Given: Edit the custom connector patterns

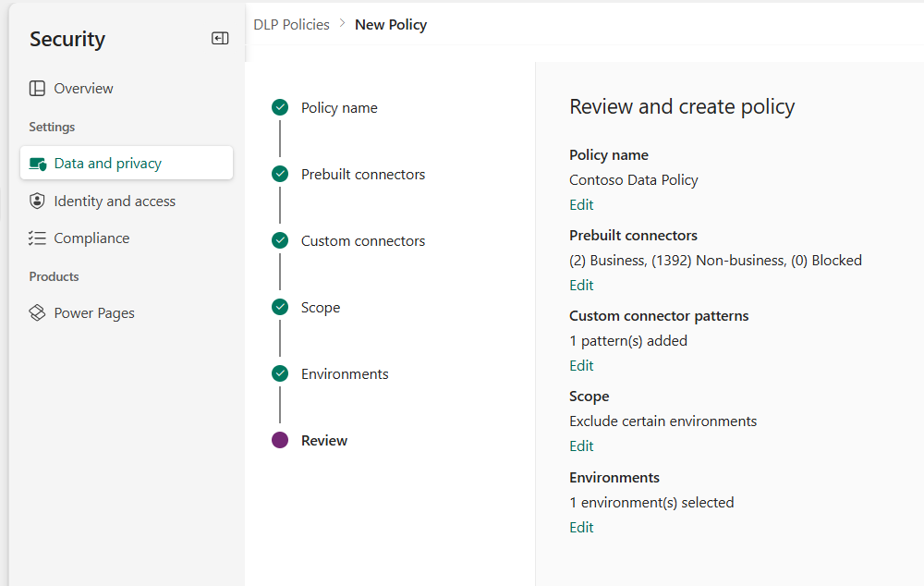Looking at the screenshot, I should (x=581, y=365).
